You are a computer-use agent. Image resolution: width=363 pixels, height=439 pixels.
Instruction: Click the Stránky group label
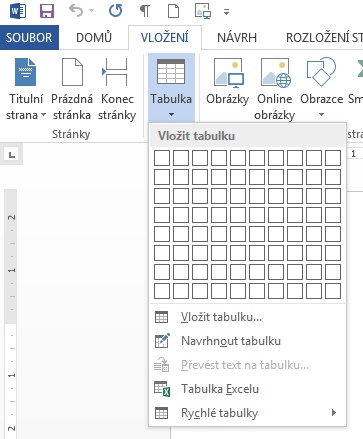[71, 134]
